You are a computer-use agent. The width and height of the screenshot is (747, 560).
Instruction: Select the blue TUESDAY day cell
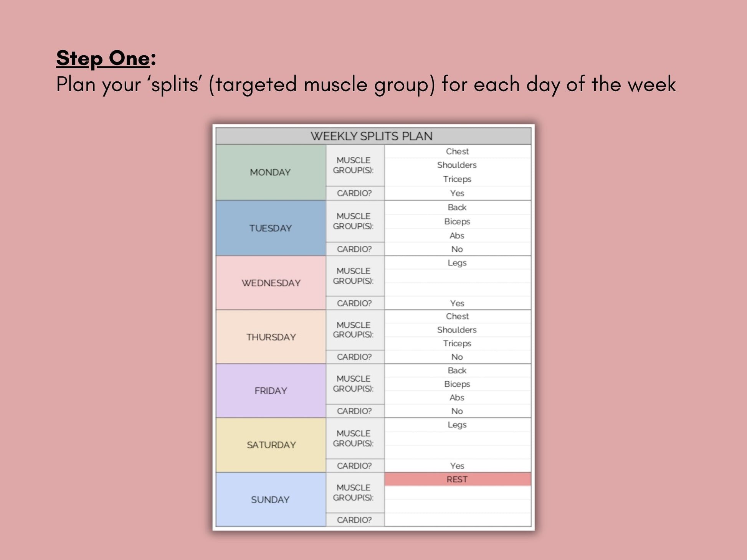point(271,228)
